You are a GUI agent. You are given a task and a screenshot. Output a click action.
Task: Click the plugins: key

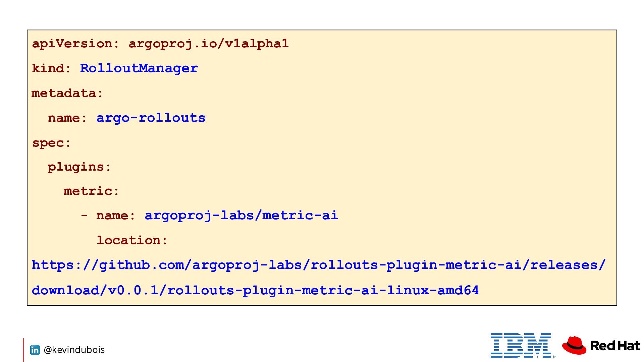click(x=79, y=167)
